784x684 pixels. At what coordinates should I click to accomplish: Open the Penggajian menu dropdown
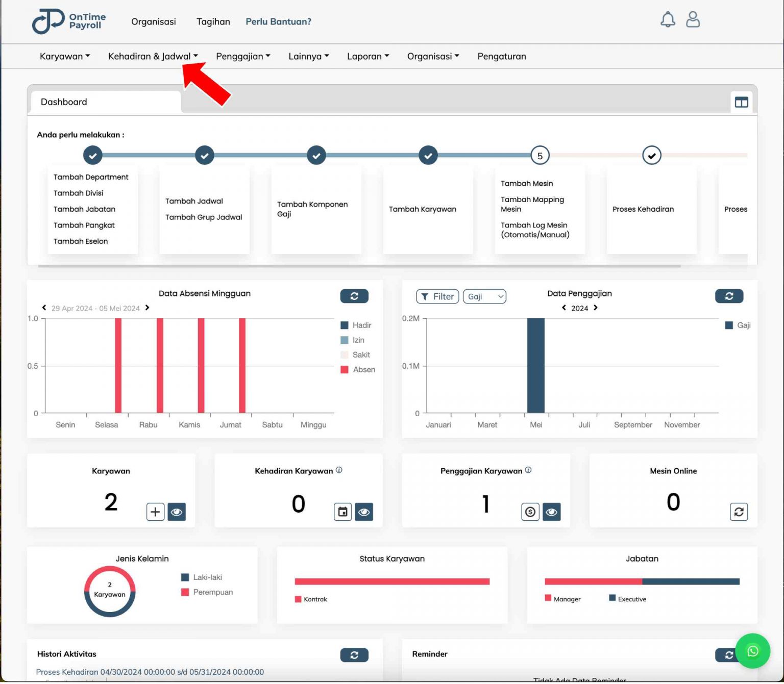pyautogui.click(x=243, y=56)
